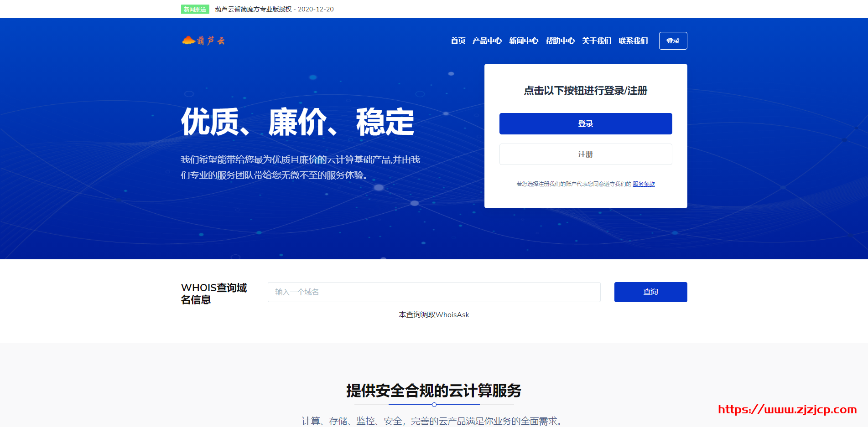
Task: Click the 优质、廉价、稳定 headline
Action: pyautogui.click(x=297, y=122)
